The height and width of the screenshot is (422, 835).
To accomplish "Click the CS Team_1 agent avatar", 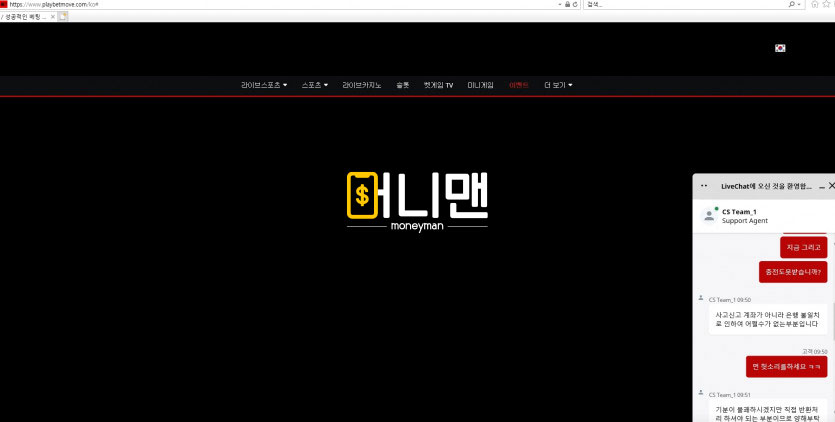I will (709, 215).
